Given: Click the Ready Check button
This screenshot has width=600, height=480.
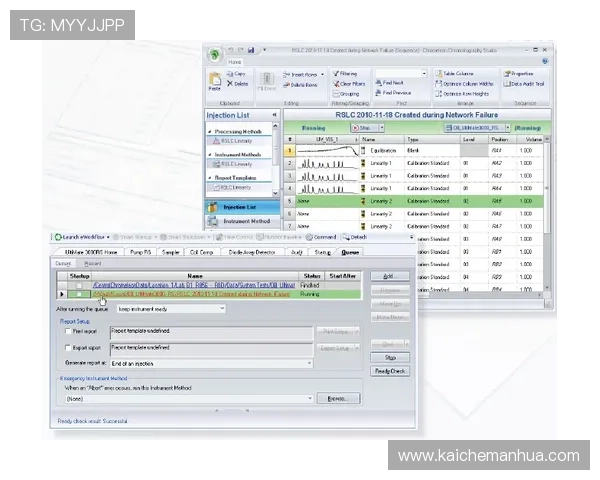Looking at the screenshot, I should (390, 370).
